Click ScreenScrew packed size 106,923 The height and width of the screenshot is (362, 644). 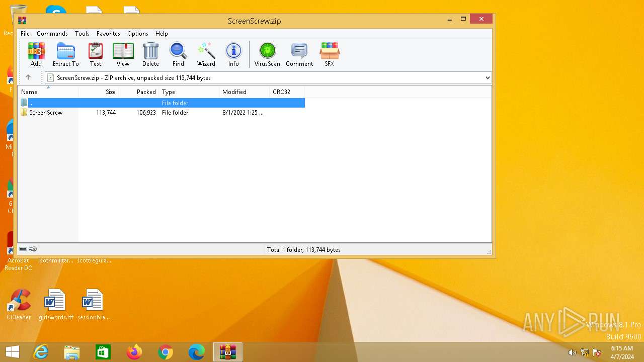(146, 113)
